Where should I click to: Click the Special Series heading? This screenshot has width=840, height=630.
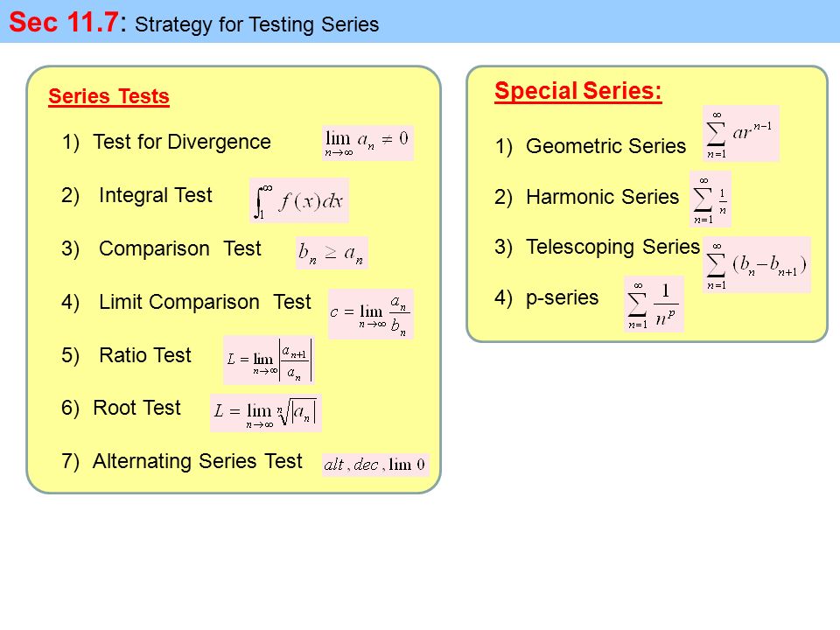[x=578, y=90]
